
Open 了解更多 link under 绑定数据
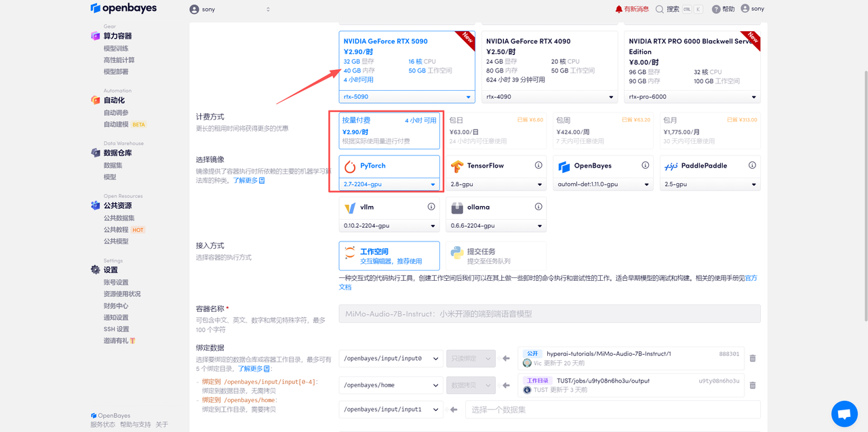(x=254, y=369)
